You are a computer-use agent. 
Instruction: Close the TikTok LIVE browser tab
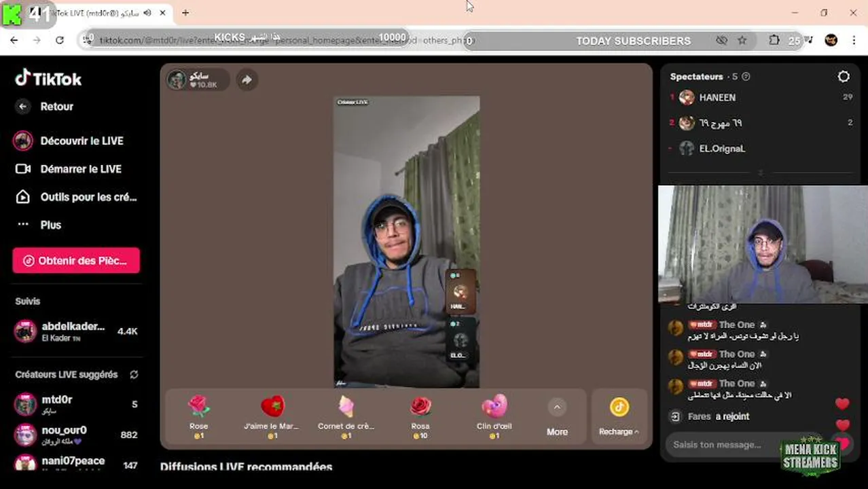(x=162, y=13)
